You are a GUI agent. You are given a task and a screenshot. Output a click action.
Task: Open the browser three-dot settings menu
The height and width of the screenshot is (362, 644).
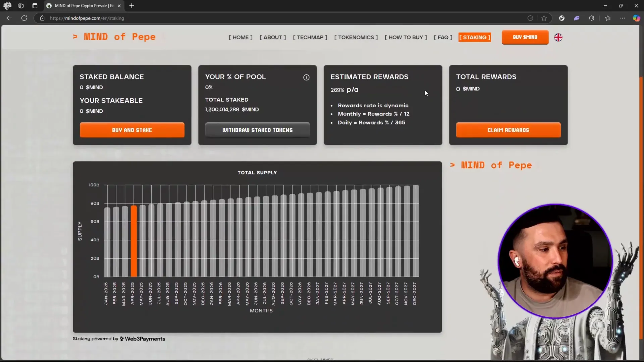click(x=623, y=18)
